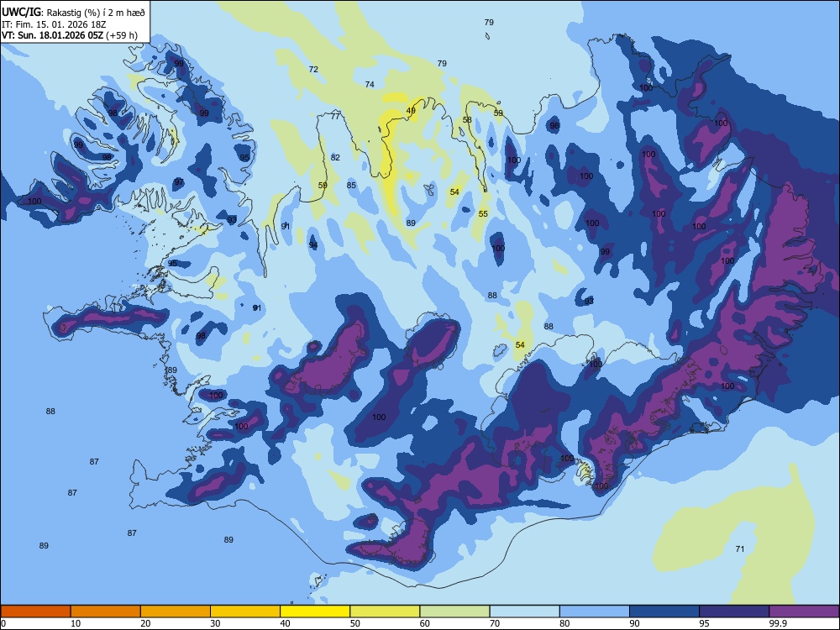Click the map humidity value '77'
The height and width of the screenshot is (630, 840).
[x=335, y=116]
